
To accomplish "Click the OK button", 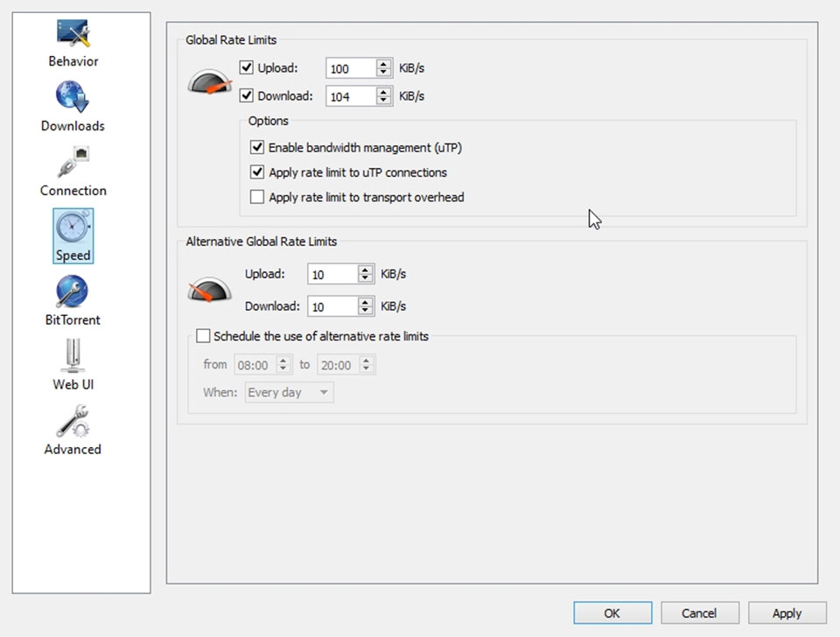I will click(x=612, y=612).
